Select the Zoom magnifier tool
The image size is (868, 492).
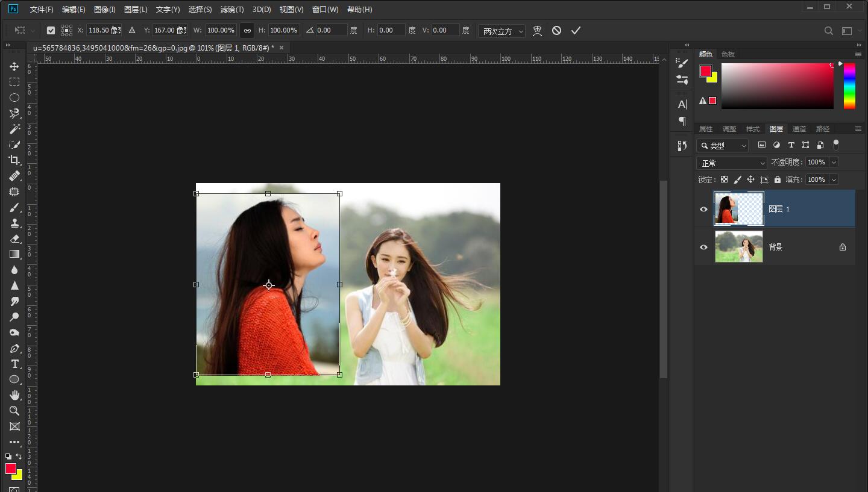pyautogui.click(x=14, y=411)
